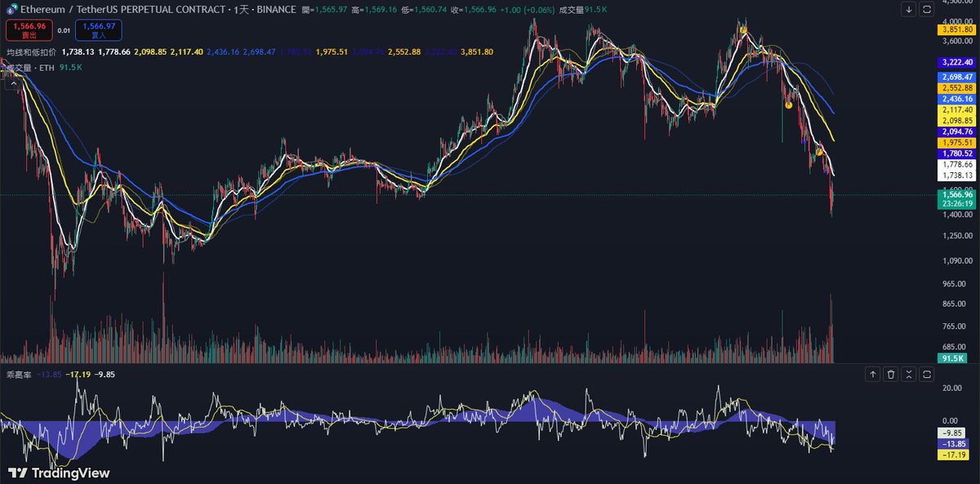Click the 高=1,569.16 high price value
Screen dimensions: 980x484
[x=373, y=9]
